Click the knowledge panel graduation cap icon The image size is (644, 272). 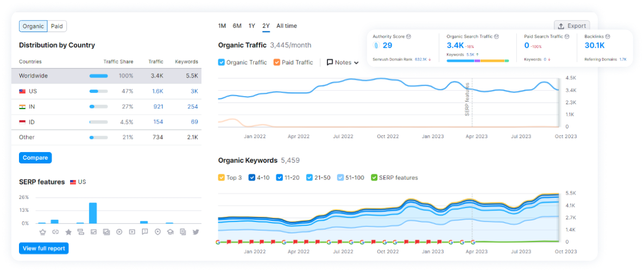pyautogui.click(x=170, y=232)
